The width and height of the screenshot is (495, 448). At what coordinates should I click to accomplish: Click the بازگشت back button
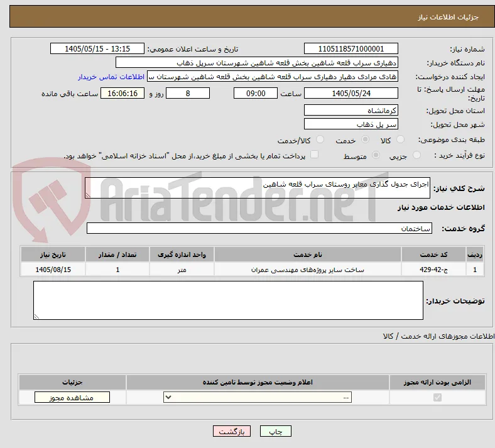click(232, 431)
